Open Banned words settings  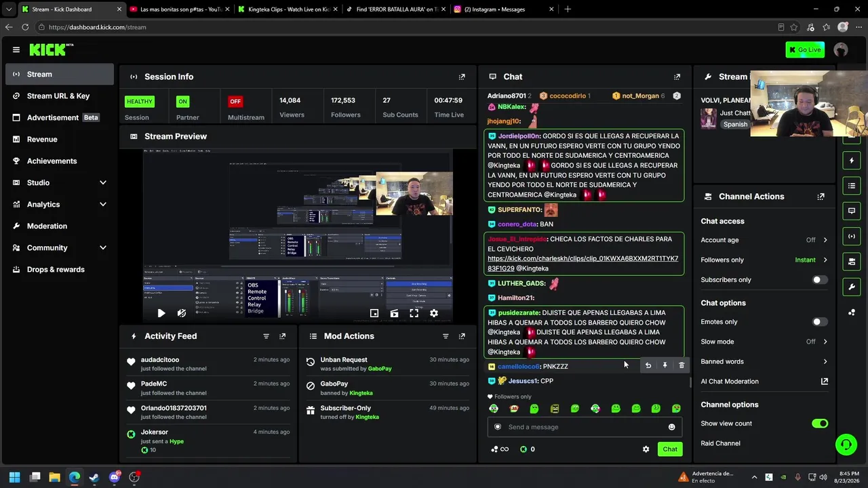[764, 361]
